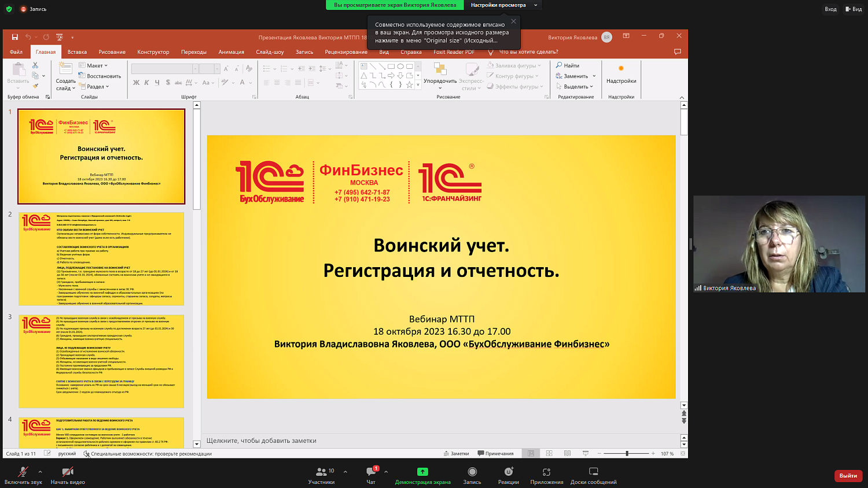Select the oval shape in shapes gallery
The width and height of the screenshot is (868, 488).
coord(400,66)
